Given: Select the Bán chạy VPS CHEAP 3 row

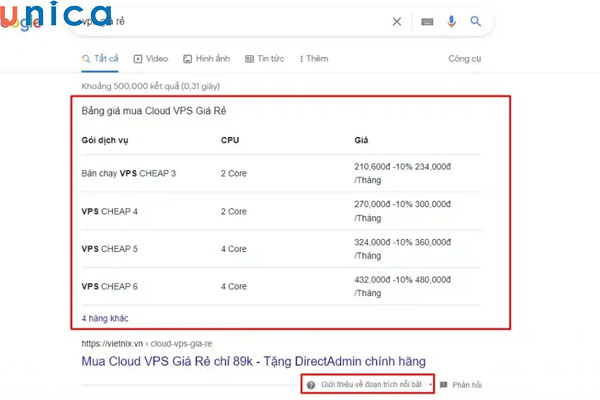Looking at the screenshot, I should pos(281,173).
